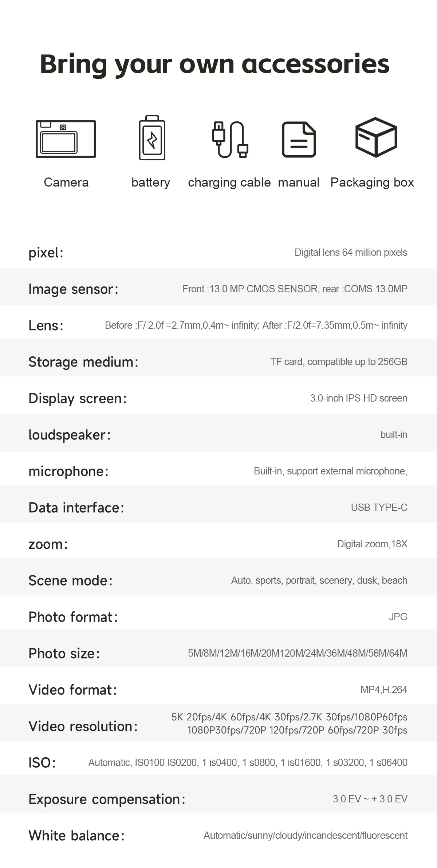Click the charging cable icon

point(230,139)
